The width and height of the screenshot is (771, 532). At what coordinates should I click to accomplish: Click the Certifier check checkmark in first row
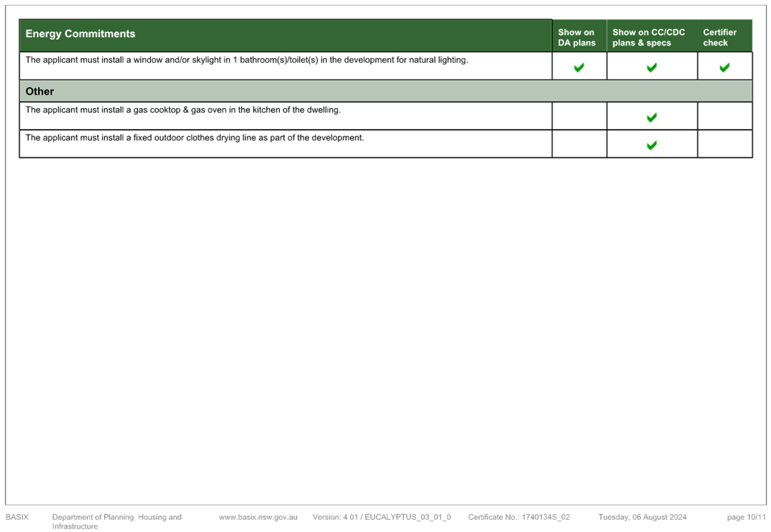[x=724, y=68]
